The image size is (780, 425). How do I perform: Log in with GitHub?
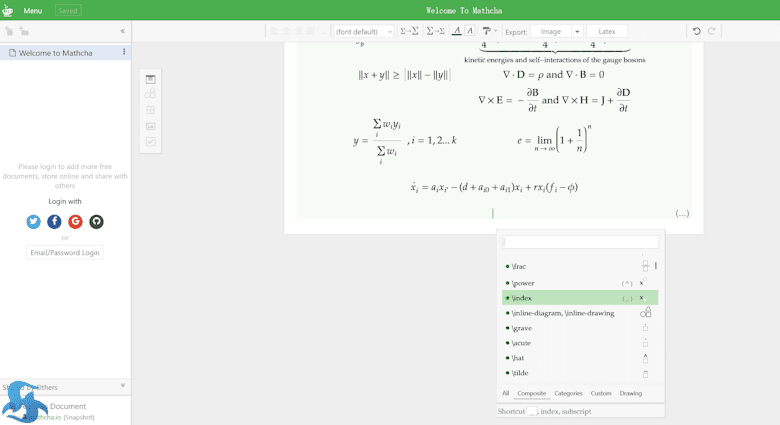96,221
